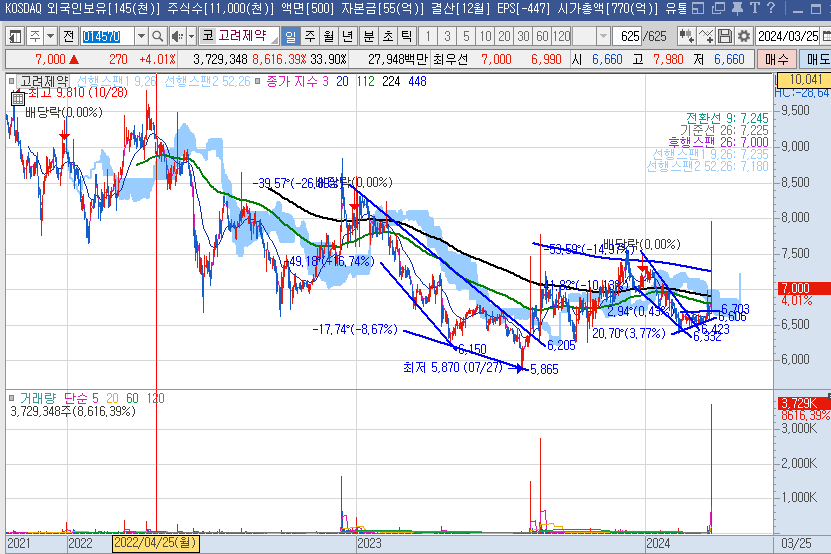Screen dimensions: 831x554
Task: Select the 20 interval button
Action: [504, 36]
